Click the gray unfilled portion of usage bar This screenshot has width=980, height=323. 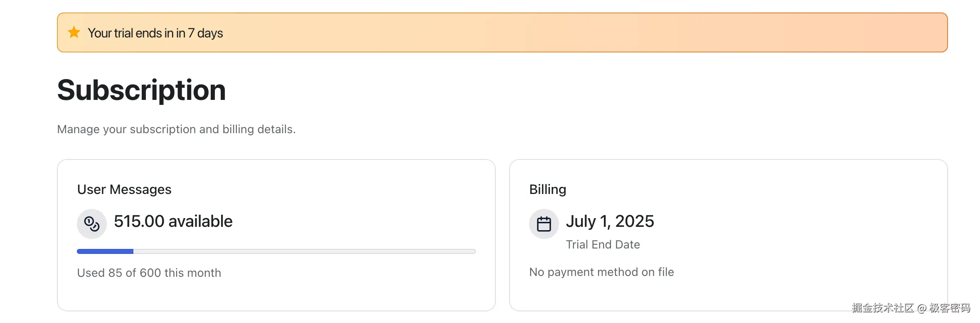tap(304, 251)
